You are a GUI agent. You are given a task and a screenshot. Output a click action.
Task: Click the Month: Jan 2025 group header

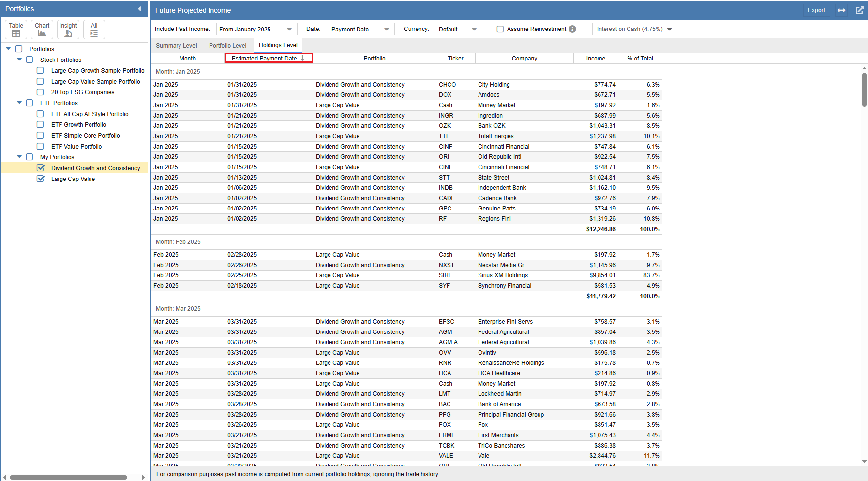pyautogui.click(x=178, y=71)
